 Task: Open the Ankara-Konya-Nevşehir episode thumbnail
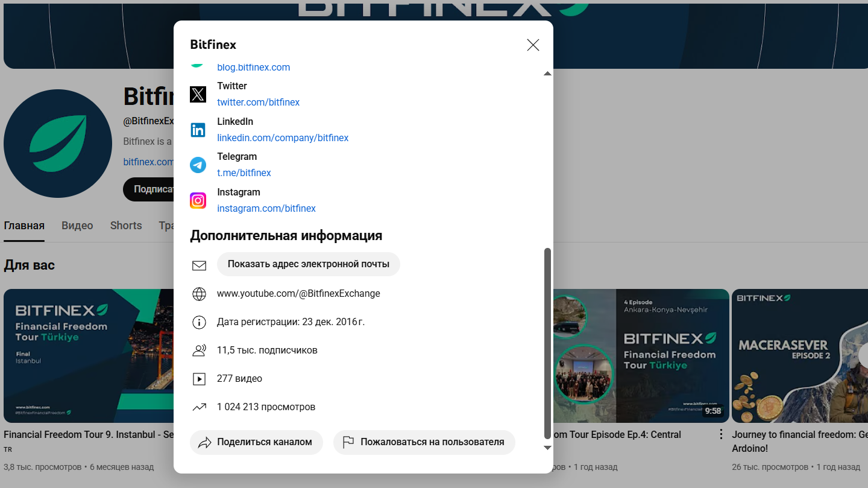coord(641,356)
